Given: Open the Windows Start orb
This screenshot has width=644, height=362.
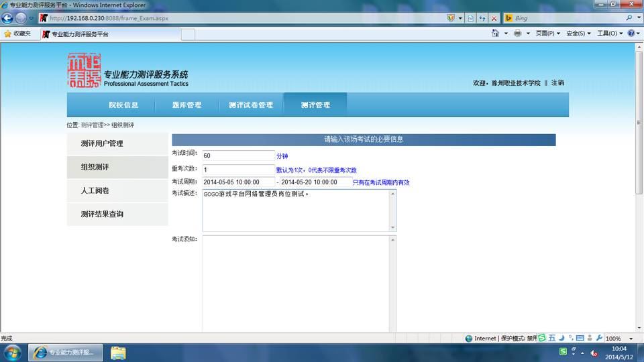Looking at the screenshot, I should (x=12, y=353).
